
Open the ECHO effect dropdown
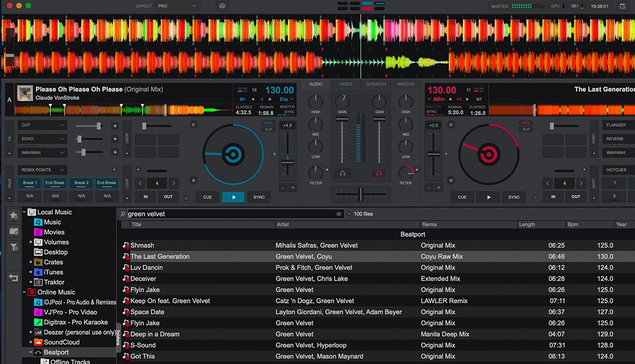point(43,139)
